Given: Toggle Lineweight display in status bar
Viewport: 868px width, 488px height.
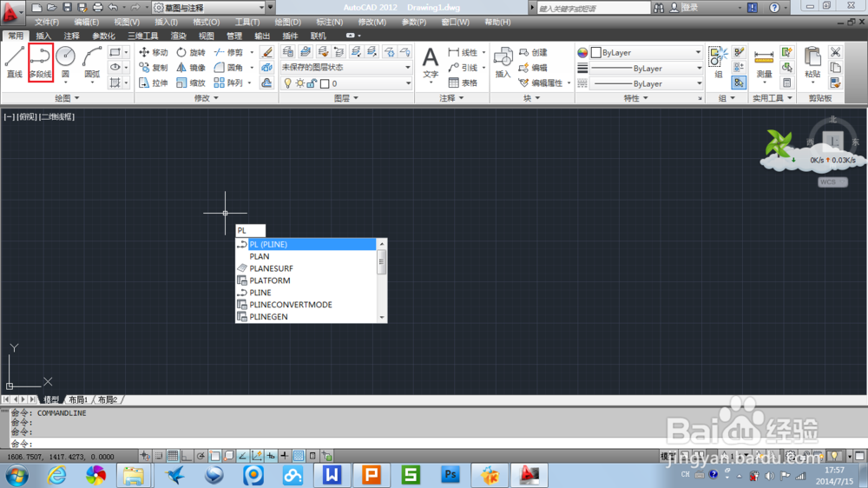Looking at the screenshot, I should pyautogui.click(x=285, y=456).
